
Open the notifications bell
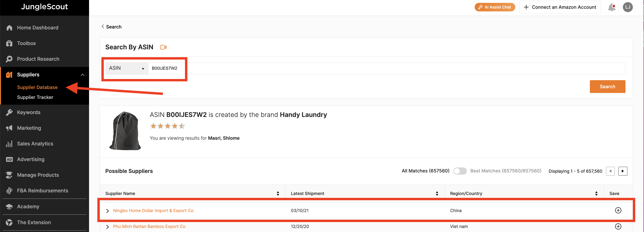[611, 7]
